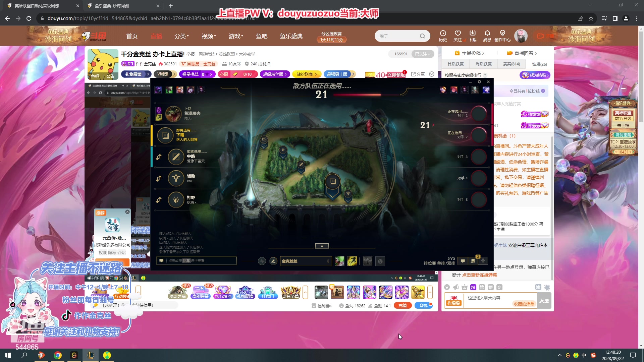Open 决斗之巅 activity icon

click(177, 292)
